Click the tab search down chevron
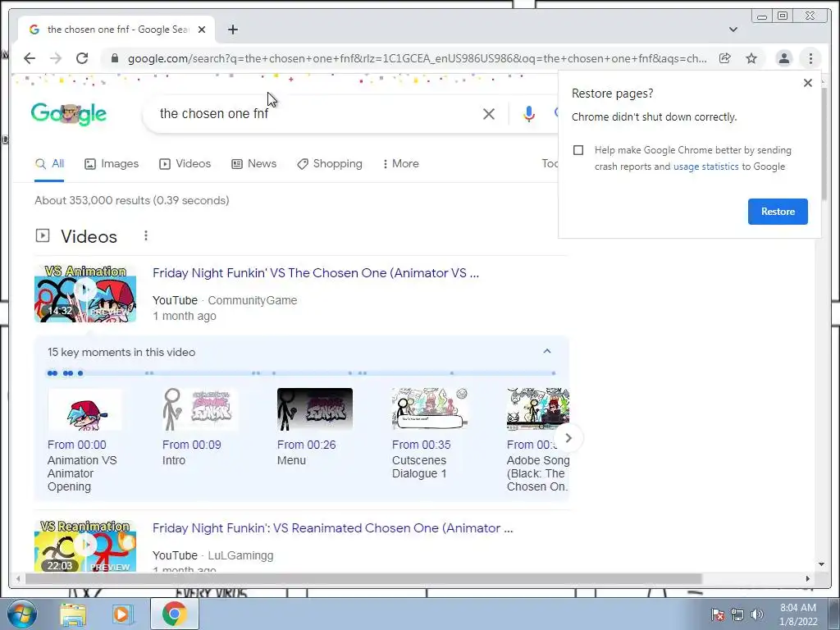 click(733, 30)
